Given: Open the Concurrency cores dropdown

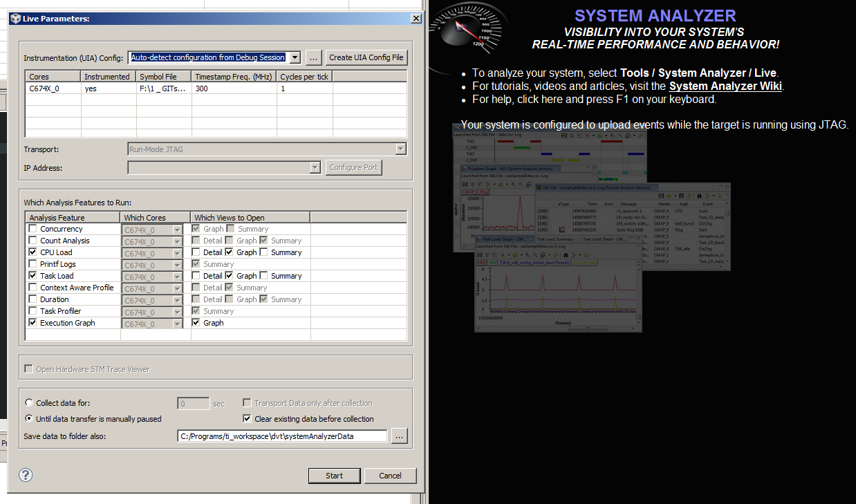Looking at the screenshot, I should pyautogui.click(x=177, y=230).
